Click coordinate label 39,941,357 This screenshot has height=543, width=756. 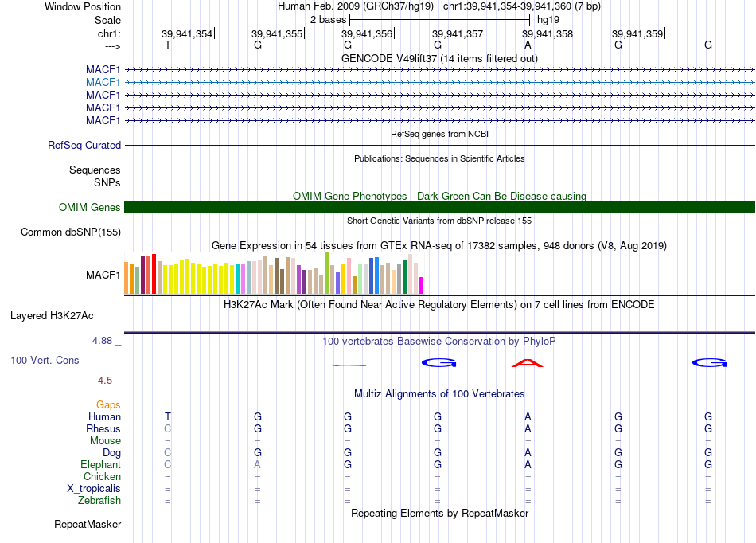[x=458, y=33]
